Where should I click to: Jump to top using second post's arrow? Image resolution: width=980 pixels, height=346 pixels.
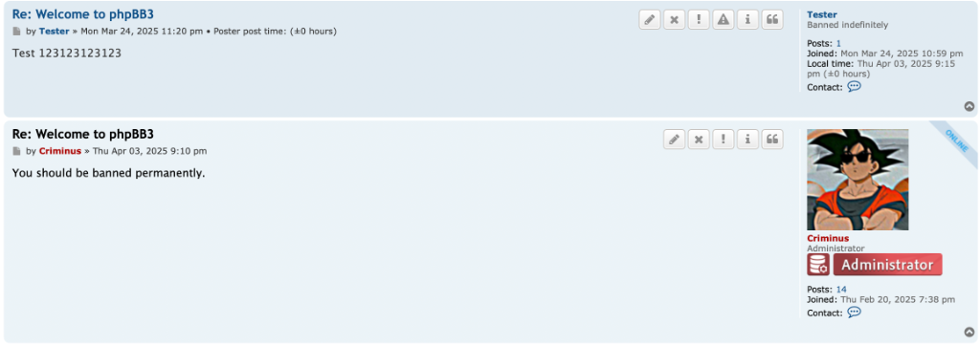point(969,333)
